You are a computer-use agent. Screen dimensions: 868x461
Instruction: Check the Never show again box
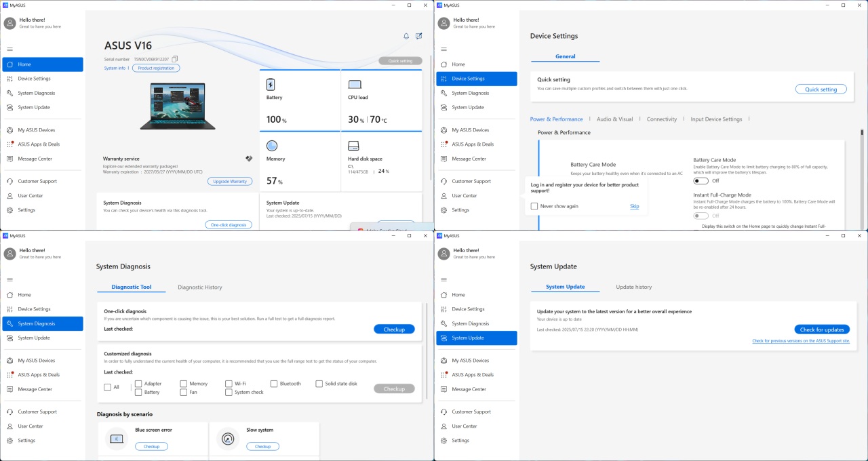(x=534, y=206)
